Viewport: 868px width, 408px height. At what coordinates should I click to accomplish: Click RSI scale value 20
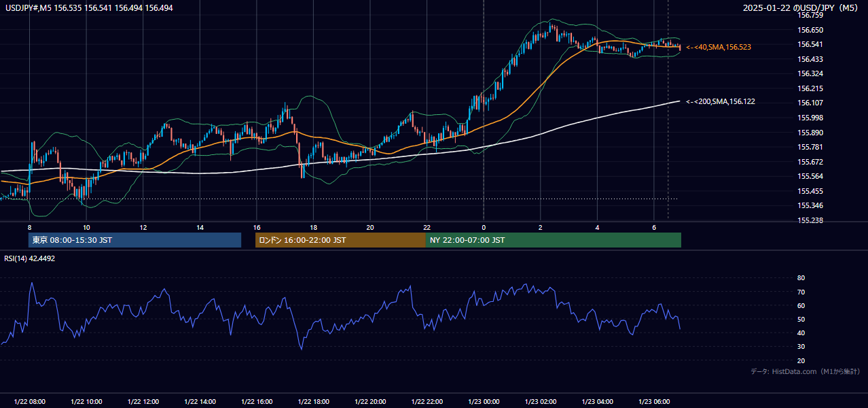click(801, 360)
